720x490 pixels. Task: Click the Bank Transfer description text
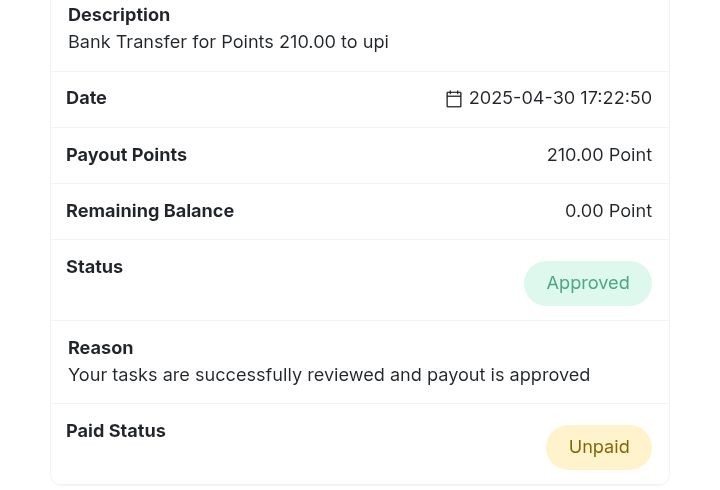(x=228, y=42)
